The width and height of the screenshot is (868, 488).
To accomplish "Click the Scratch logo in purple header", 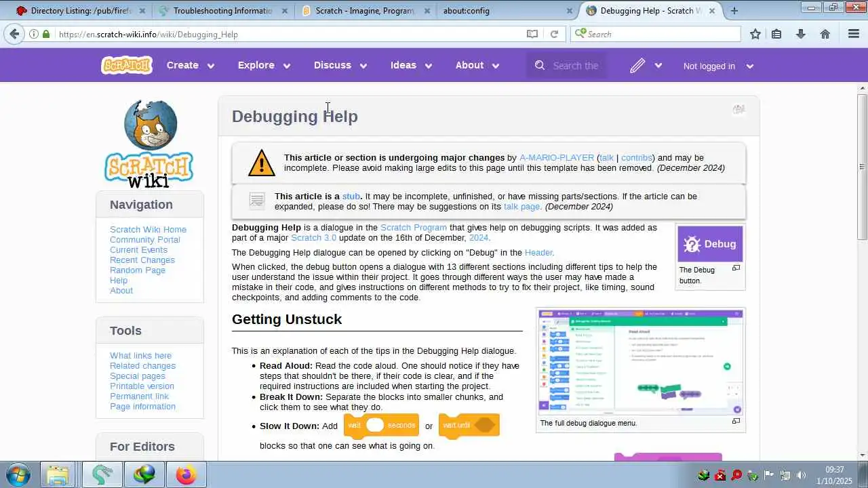I will pos(127,65).
